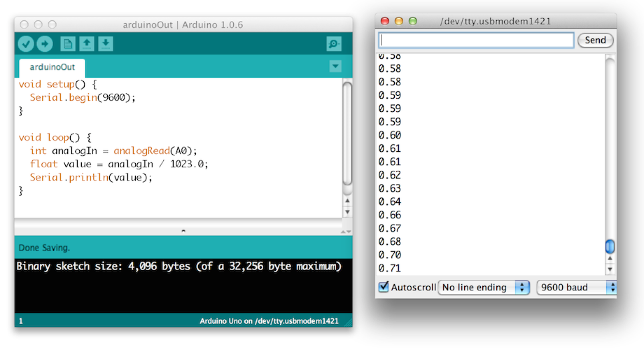Toggle the Autoscroll checkbox

tap(383, 287)
